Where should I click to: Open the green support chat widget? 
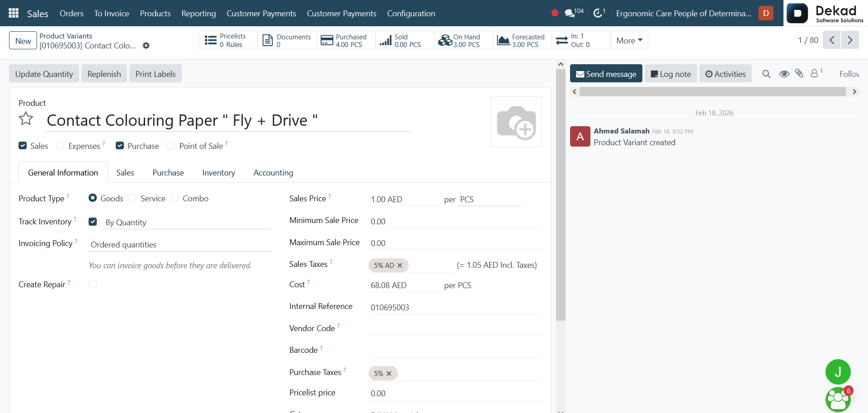(x=838, y=399)
